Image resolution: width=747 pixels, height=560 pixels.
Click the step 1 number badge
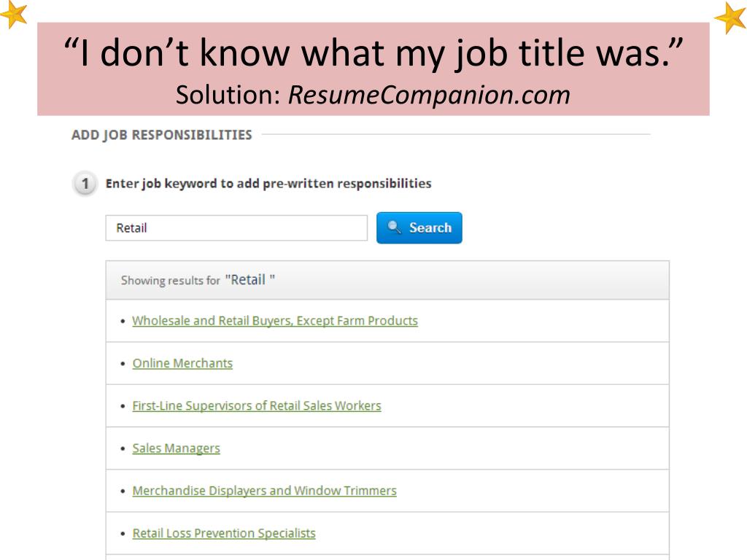point(85,184)
